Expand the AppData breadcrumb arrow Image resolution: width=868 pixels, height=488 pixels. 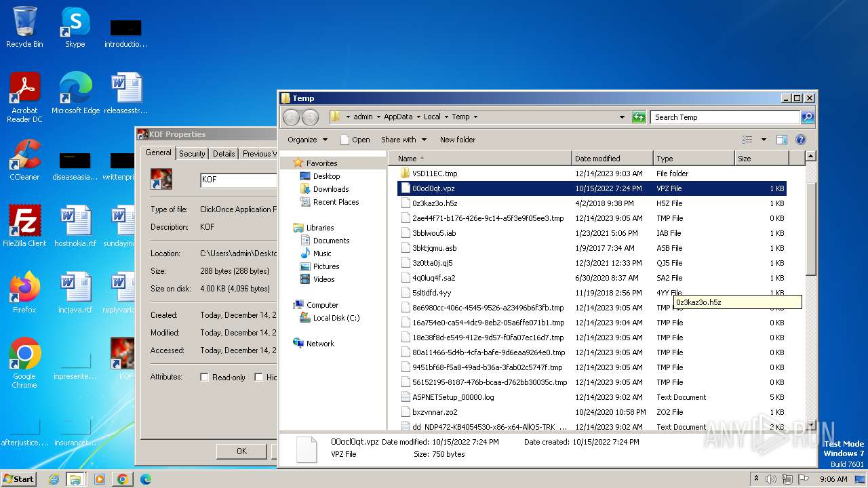[418, 117]
